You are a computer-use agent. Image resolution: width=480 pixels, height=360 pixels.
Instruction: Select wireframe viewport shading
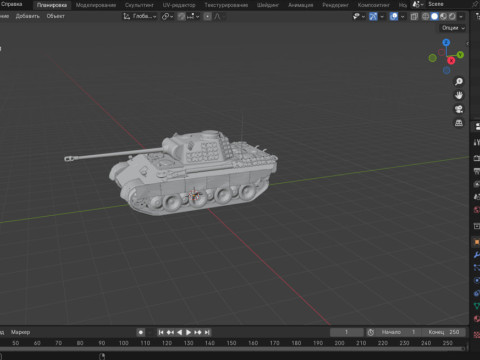tap(426, 16)
